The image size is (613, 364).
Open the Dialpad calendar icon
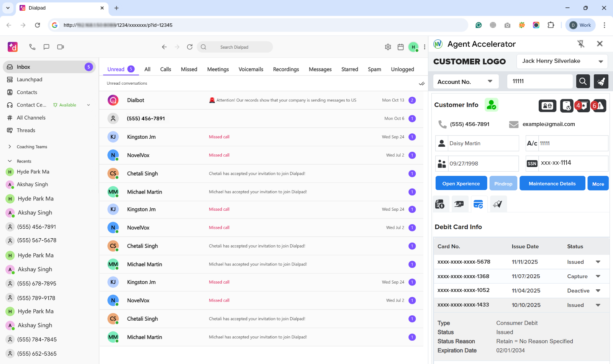(x=401, y=47)
